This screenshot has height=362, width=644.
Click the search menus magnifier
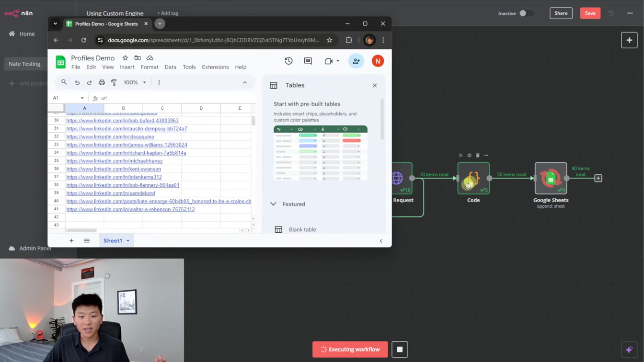(64, 82)
